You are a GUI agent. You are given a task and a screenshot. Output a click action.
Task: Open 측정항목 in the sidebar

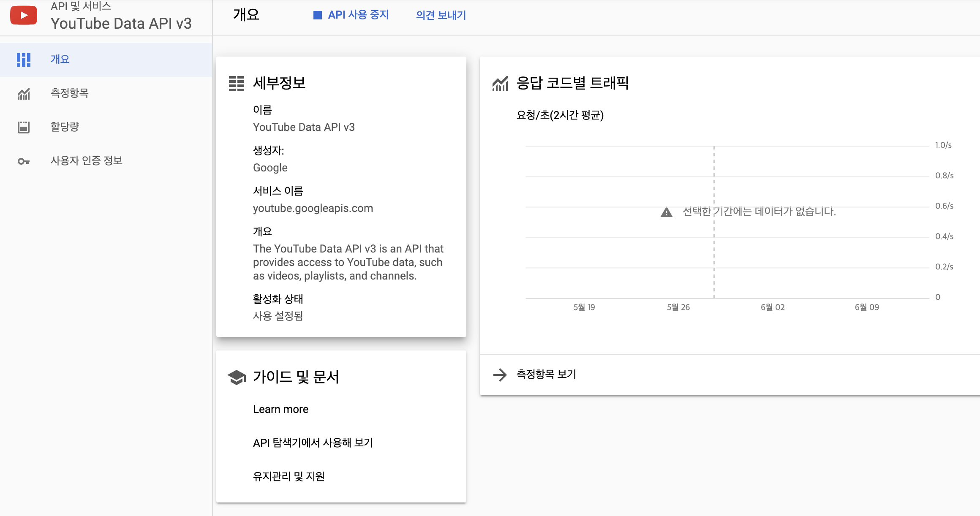tap(70, 93)
